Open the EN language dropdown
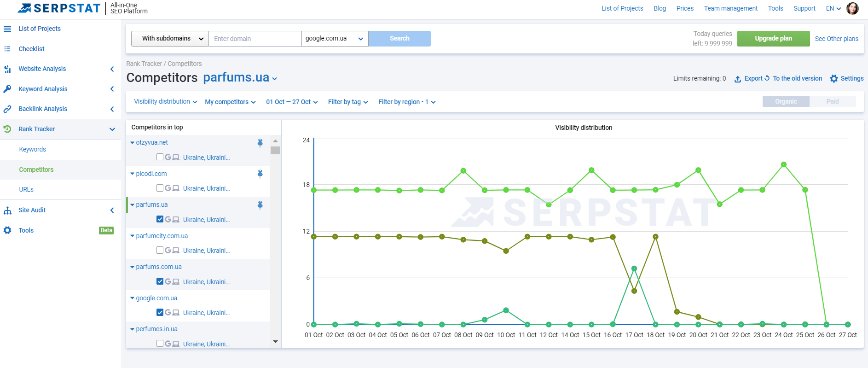Viewport: 868px width, 368px height. (833, 8)
